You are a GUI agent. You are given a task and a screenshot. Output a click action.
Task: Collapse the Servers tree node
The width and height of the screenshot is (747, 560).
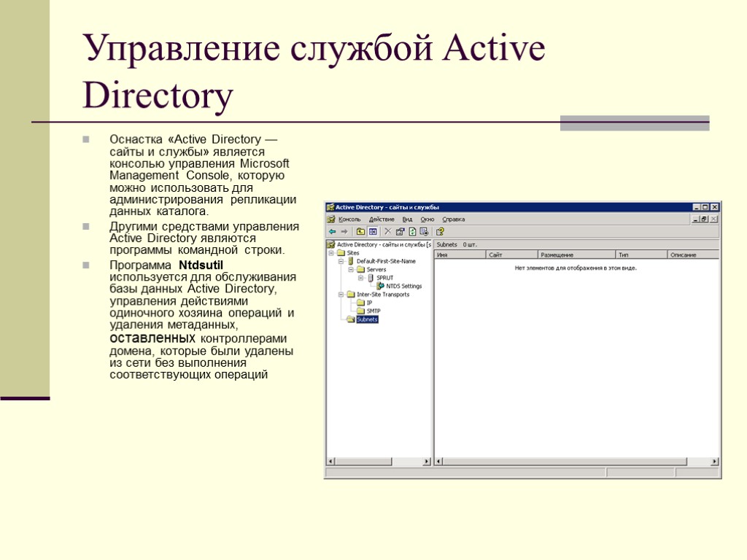point(351,270)
